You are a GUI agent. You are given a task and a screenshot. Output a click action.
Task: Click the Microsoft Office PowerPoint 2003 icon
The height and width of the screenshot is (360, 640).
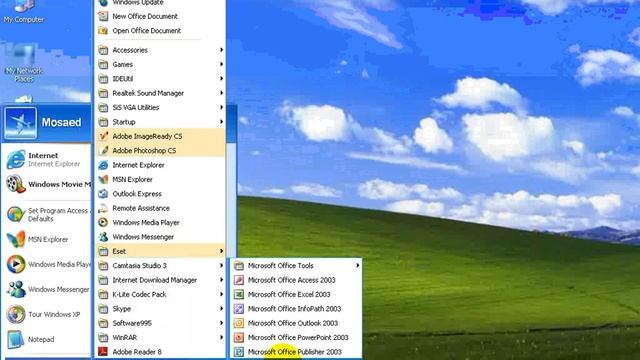coord(239,338)
